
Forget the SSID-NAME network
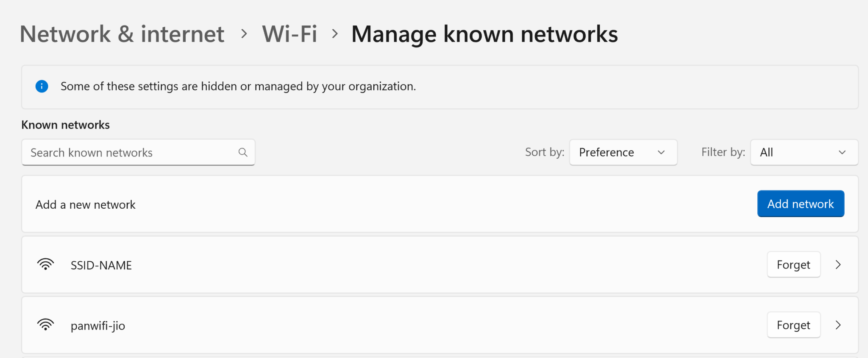point(793,265)
